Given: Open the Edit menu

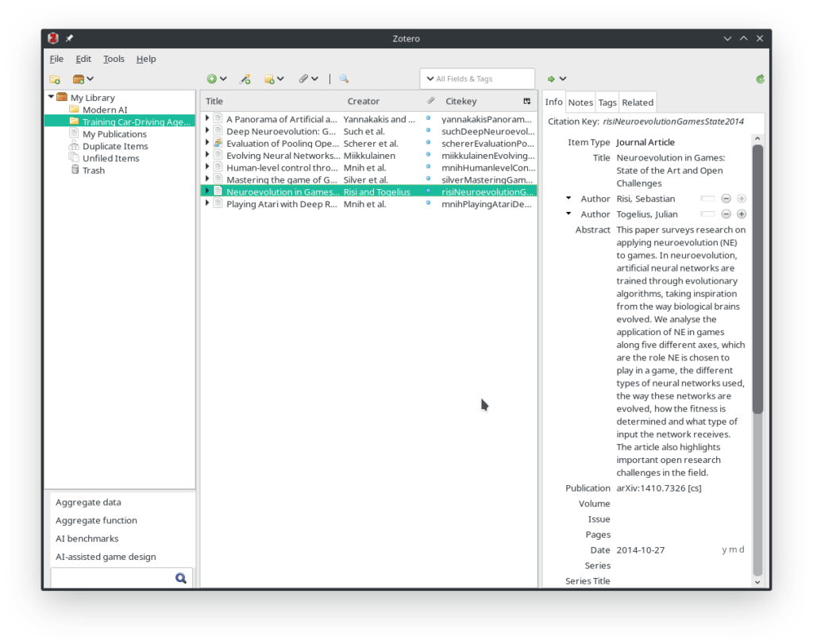Looking at the screenshot, I should click(x=83, y=59).
